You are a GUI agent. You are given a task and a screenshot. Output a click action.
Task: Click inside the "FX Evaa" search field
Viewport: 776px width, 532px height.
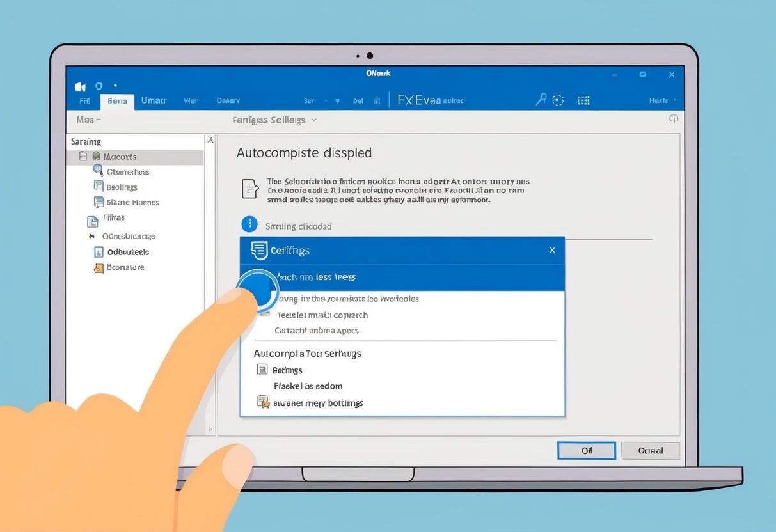435,100
